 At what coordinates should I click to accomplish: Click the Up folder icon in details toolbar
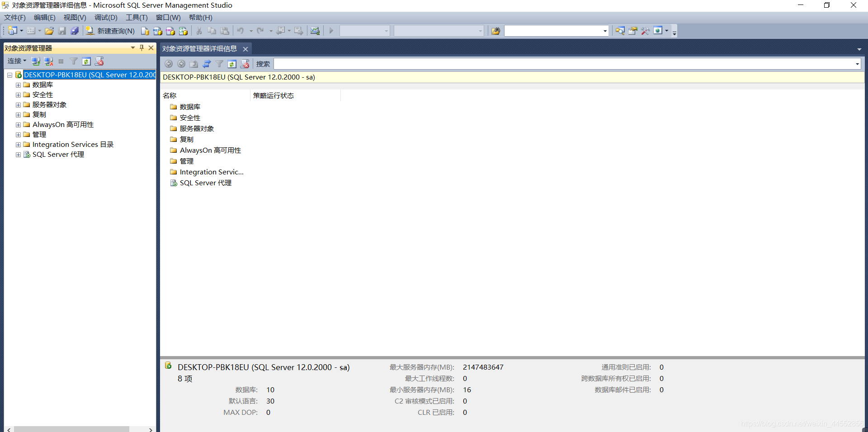(194, 64)
